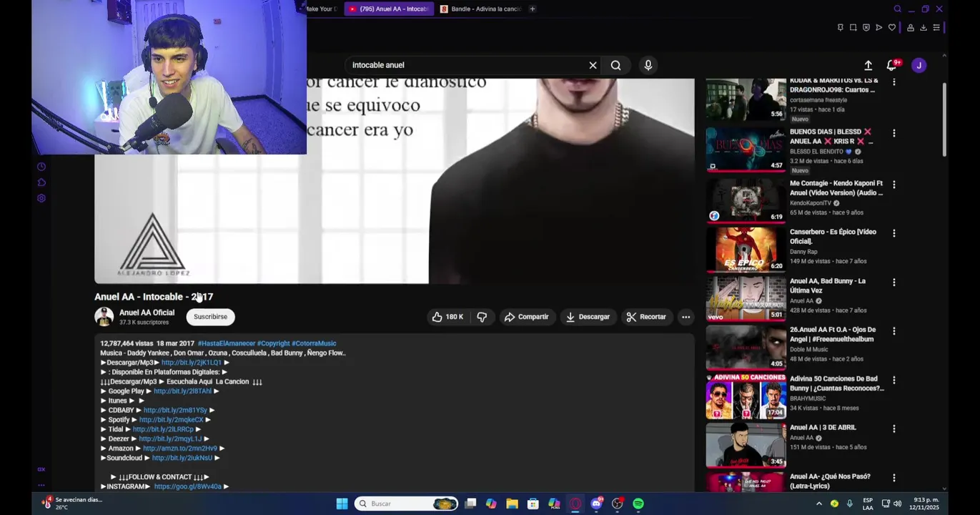Open the J account avatar menu

point(919,65)
